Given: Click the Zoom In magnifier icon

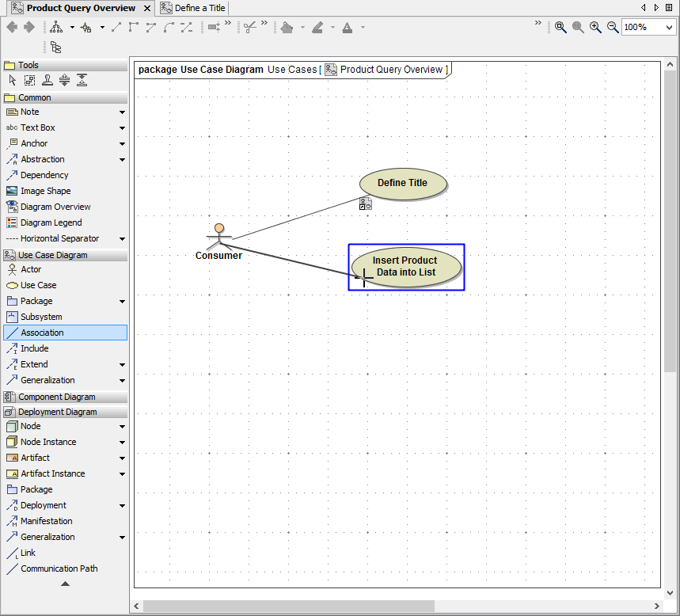Looking at the screenshot, I should [595, 27].
